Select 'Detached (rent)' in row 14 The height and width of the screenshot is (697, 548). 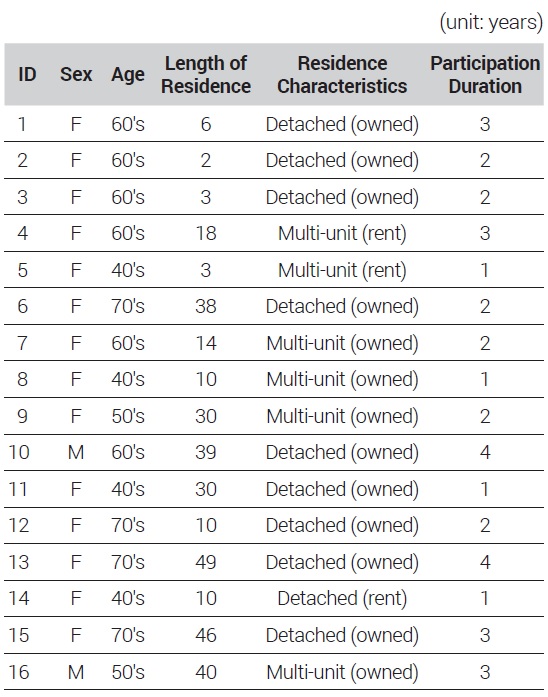tap(342, 598)
